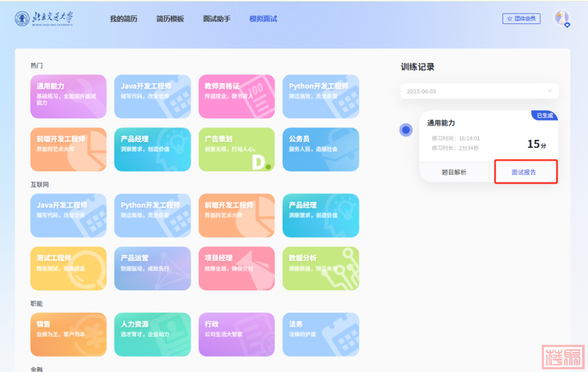Select the 数据分析 card
The width and height of the screenshot is (588, 372).
point(320,268)
